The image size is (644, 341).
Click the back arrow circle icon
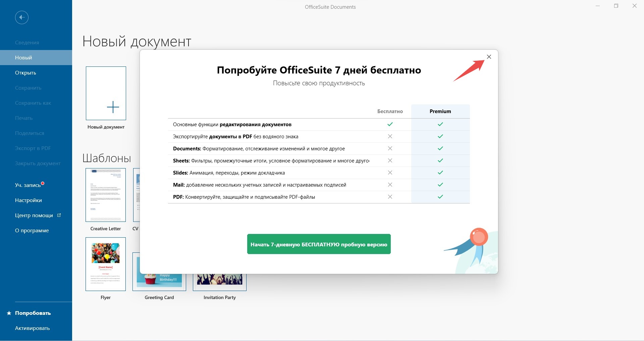(x=22, y=17)
